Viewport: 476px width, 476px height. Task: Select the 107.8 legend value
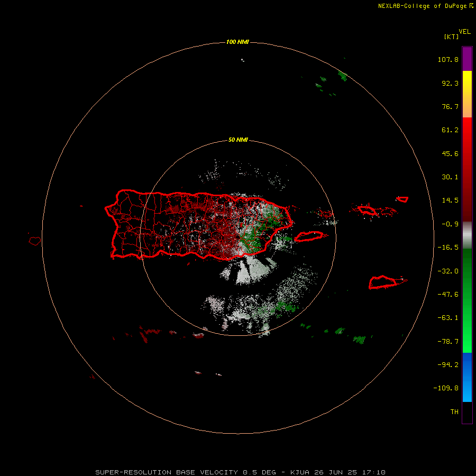click(x=448, y=59)
